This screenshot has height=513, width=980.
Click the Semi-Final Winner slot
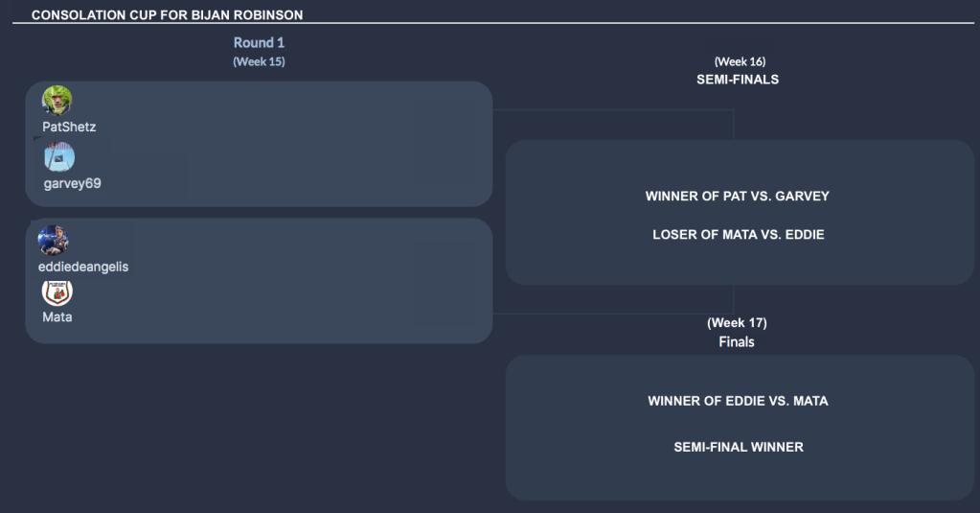[738, 447]
